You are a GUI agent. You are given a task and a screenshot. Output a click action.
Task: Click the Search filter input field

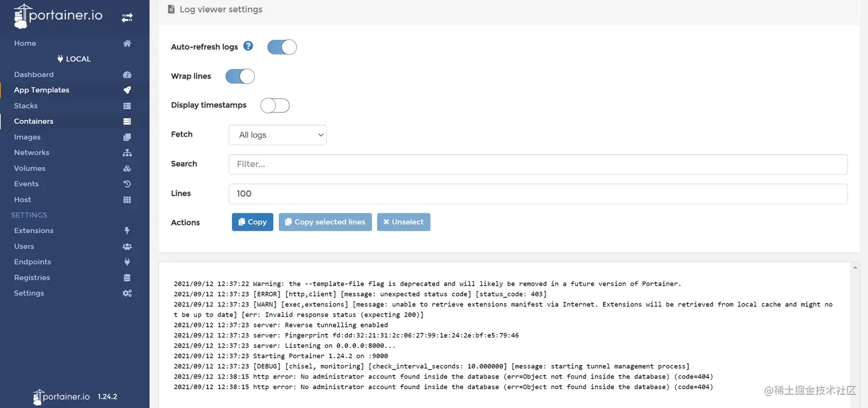point(538,164)
